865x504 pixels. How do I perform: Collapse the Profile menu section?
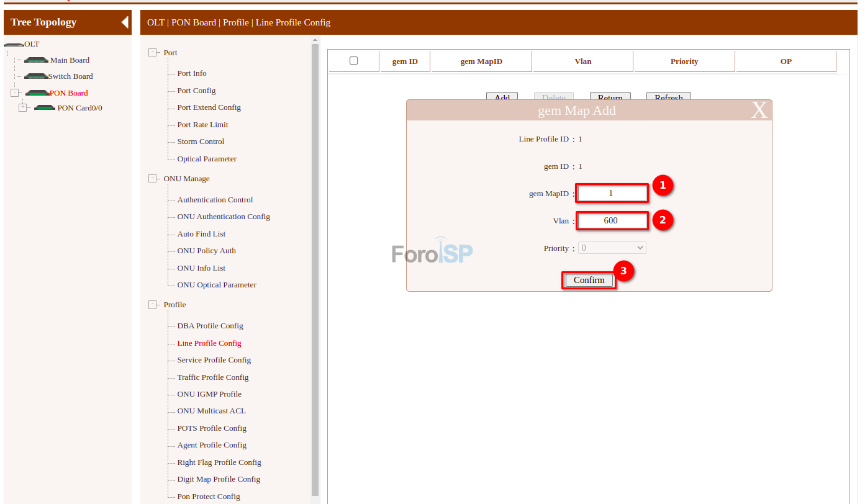[153, 305]
